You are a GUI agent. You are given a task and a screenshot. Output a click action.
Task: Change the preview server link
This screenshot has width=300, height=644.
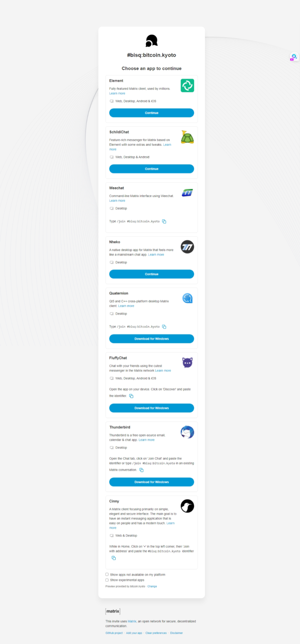click(152, 586)
